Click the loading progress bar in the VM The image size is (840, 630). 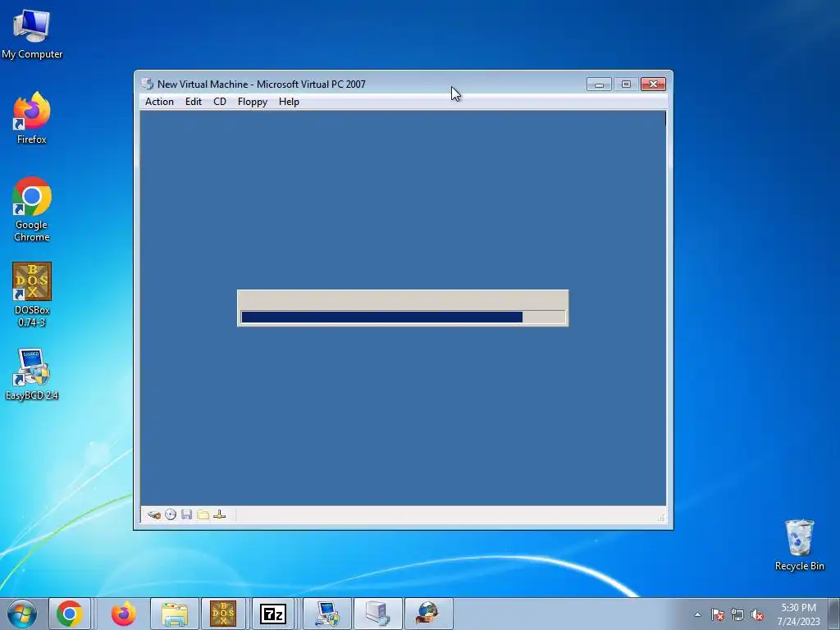pos(403,317)
